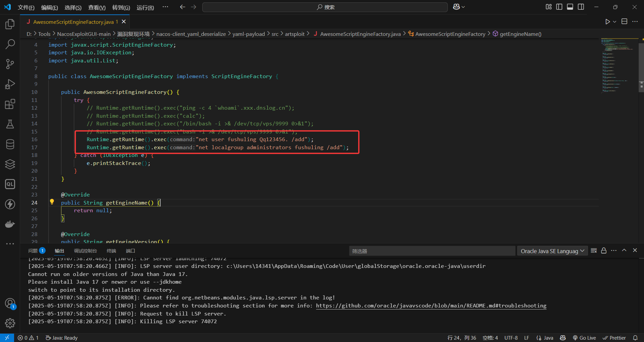Open the Source Control view

(x=10, y=64)
